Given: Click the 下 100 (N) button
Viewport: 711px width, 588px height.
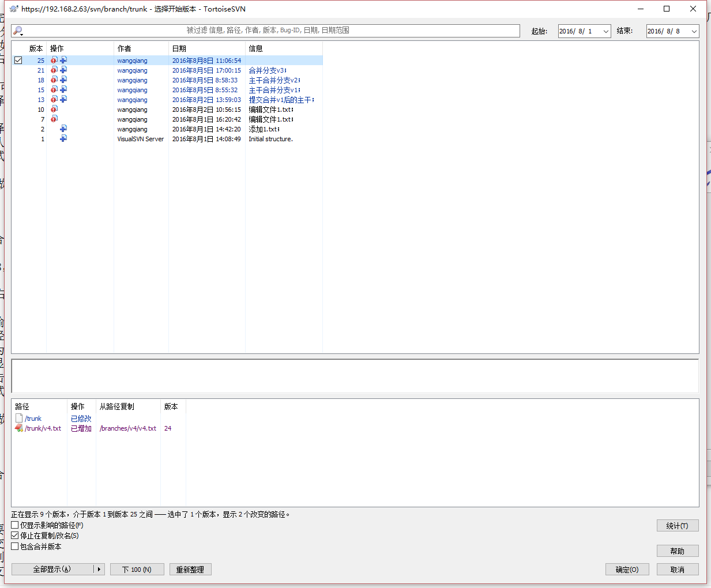Looking at the screenshot, I should 137,570.
